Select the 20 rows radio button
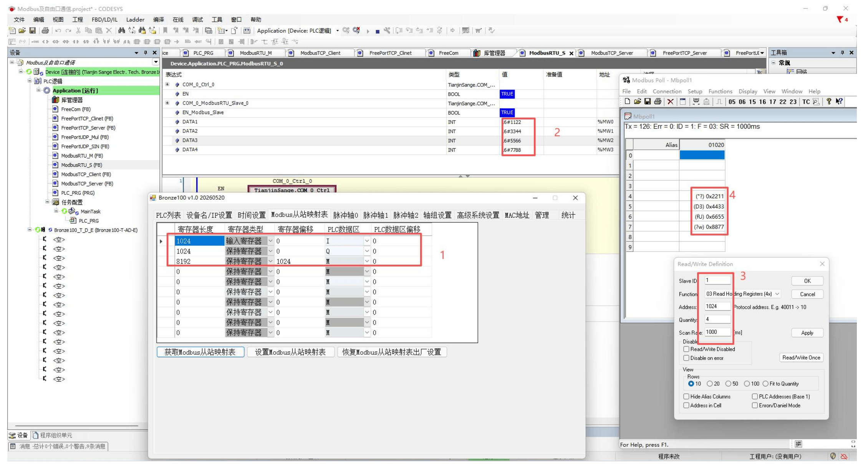The height and width of the screenshot is (464, 868). pyautogui.click(x=710, y=384)
